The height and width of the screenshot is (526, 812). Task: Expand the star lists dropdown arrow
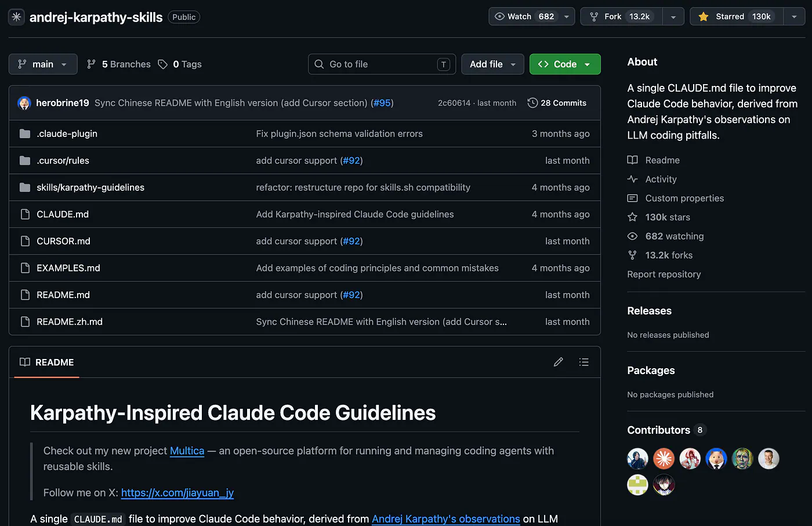pyautogui.click(x=794, y=17)
